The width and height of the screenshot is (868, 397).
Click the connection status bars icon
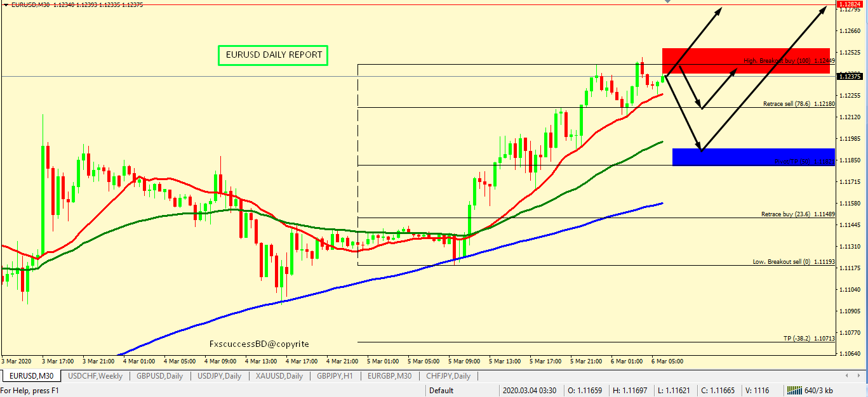(794, 391)
